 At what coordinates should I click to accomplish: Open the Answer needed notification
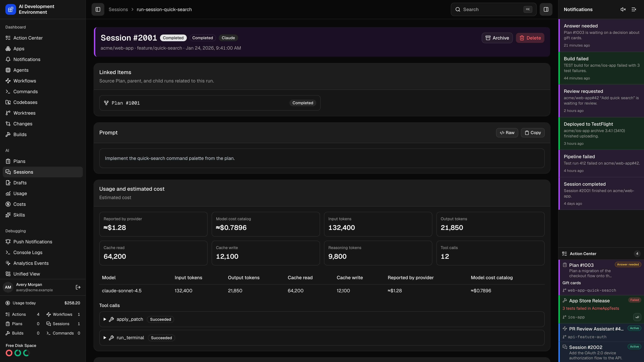tap(601, 35)
